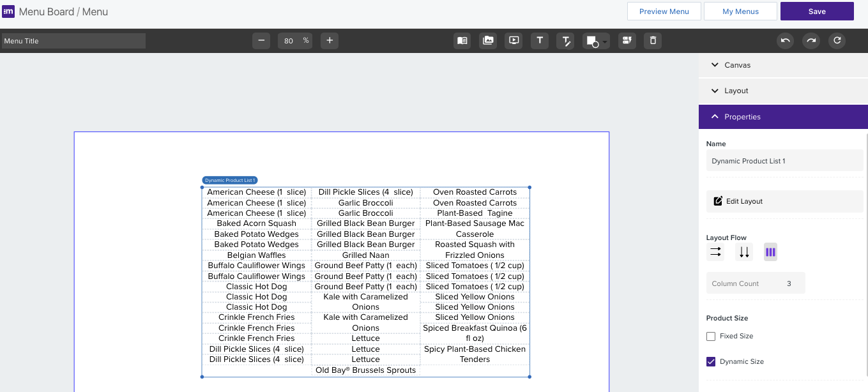Click the Grilled Naan cell
Image resolution: width=868 pixels, height=392 pixels.
pos(366,255)
